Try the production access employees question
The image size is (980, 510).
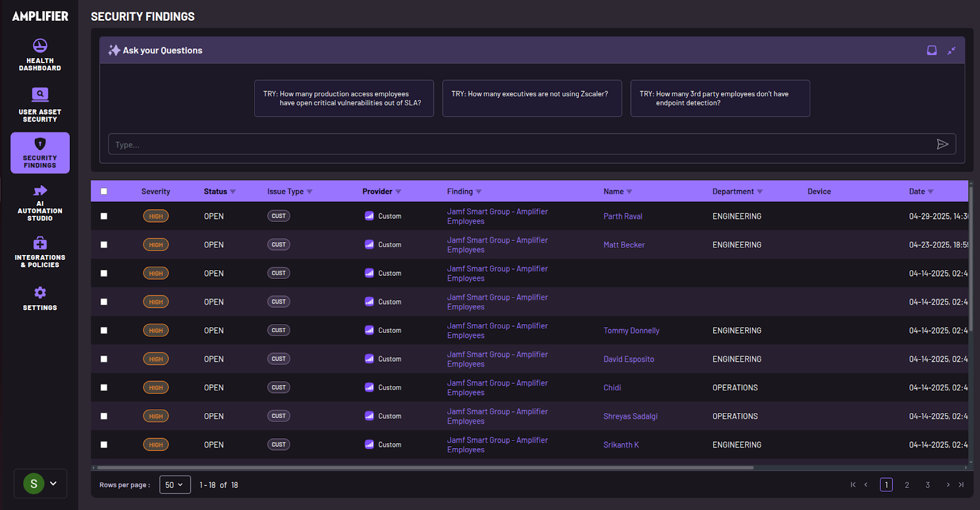pyautogui.click(x=344, y=98)
